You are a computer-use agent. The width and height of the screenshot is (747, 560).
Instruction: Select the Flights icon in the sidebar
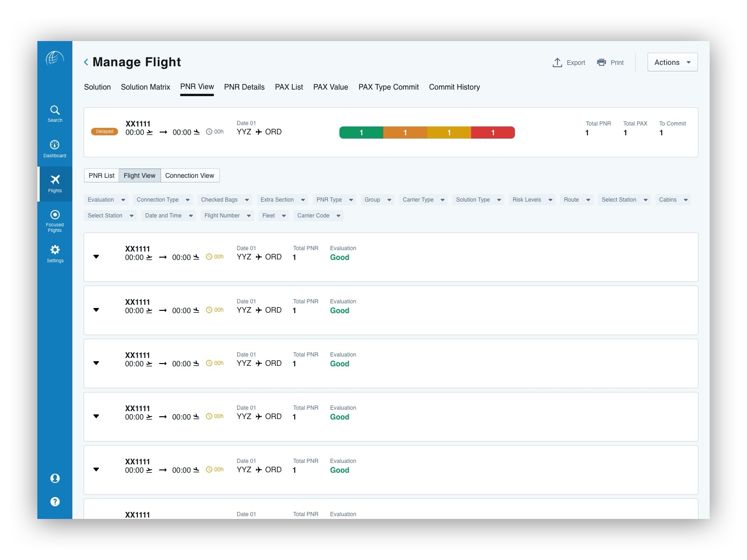(x=55, y=182)
